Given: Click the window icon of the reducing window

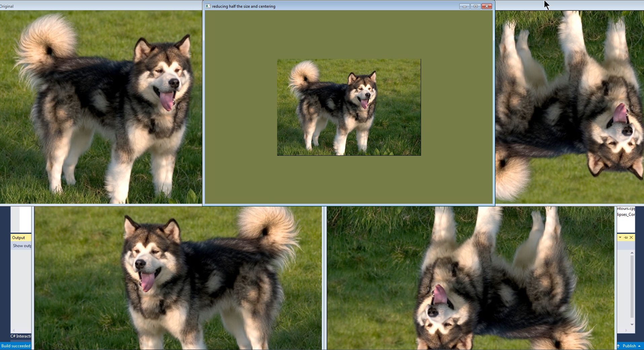Looking at the screenshot, I should click(x=208, y=6).
